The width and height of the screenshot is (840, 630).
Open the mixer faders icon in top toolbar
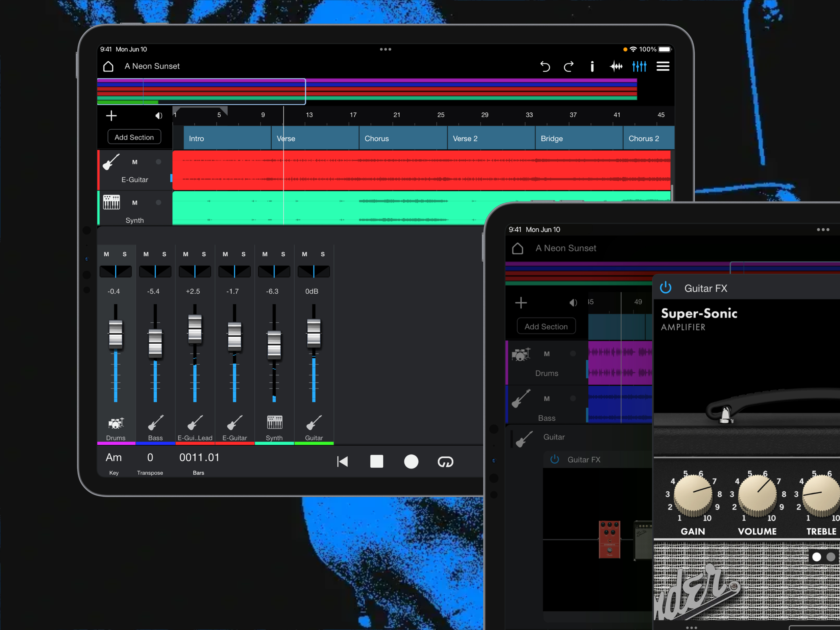[x=639, y=66]
